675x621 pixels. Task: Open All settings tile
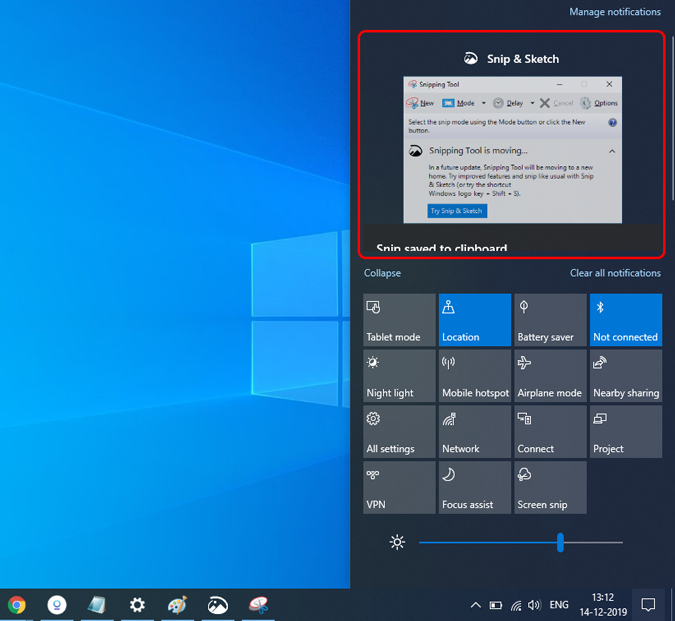click(399, 432)
